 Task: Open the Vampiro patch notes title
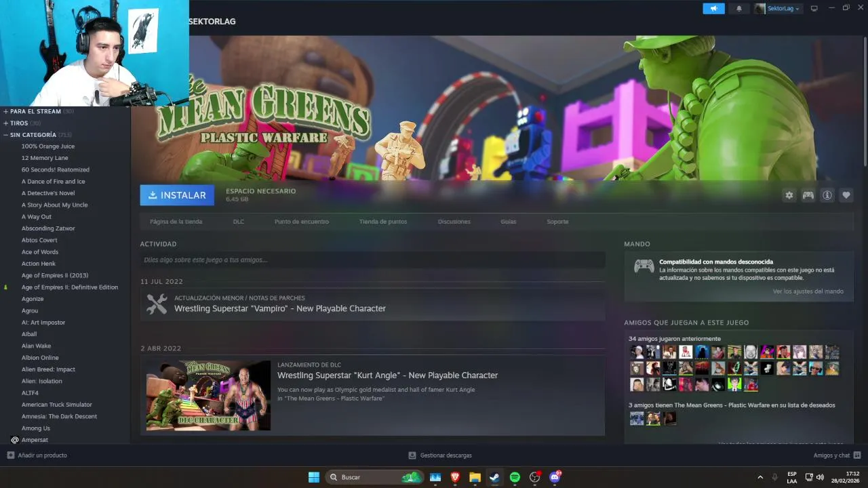pyautogui.click(x=280, y=308)
